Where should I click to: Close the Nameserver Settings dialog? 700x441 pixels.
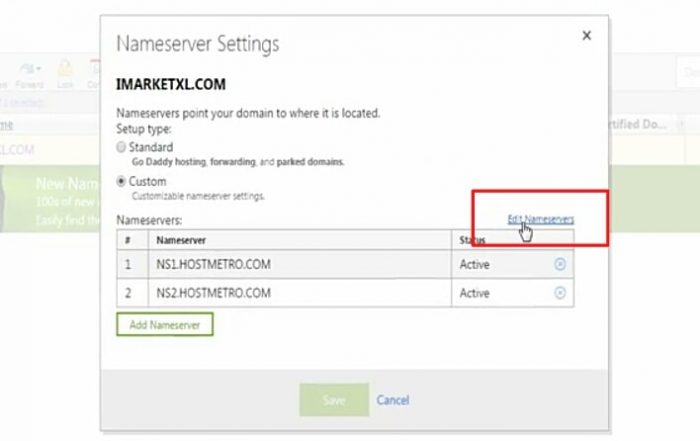click(x=587, y=35)
